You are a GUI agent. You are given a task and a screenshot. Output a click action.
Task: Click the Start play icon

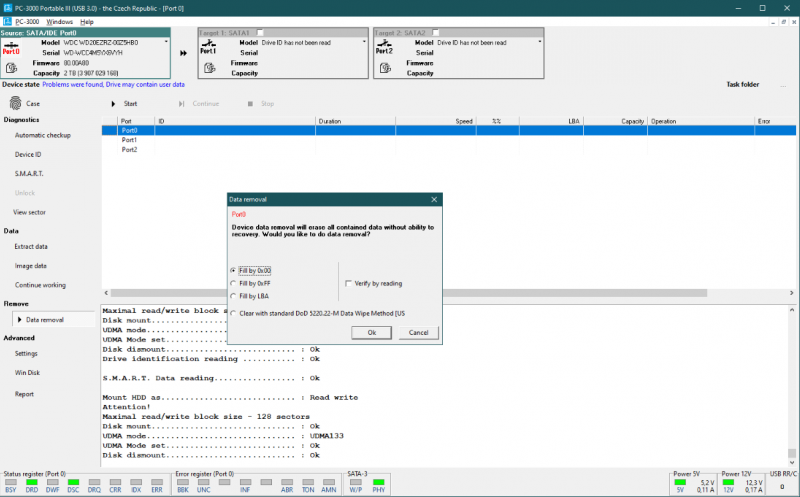tap(113, 104)
